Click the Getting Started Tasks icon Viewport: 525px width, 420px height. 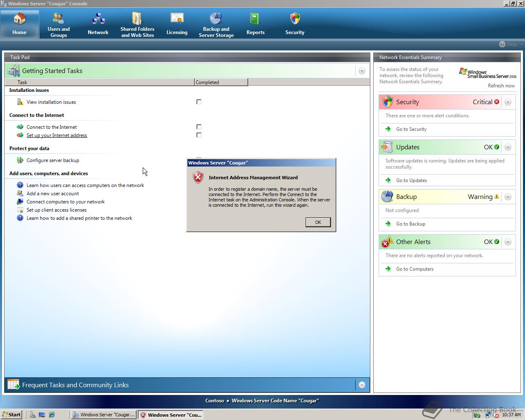pos(14,71)
